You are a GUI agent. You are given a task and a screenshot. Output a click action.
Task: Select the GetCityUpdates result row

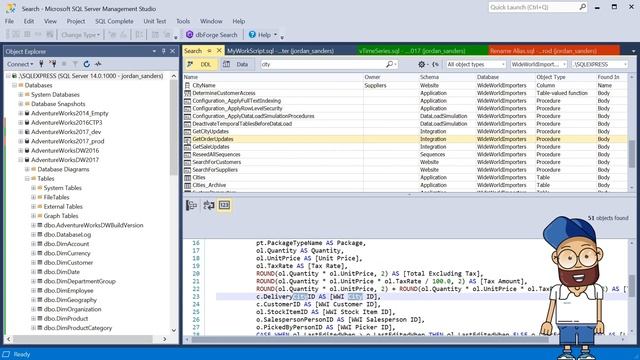point(405,131)
